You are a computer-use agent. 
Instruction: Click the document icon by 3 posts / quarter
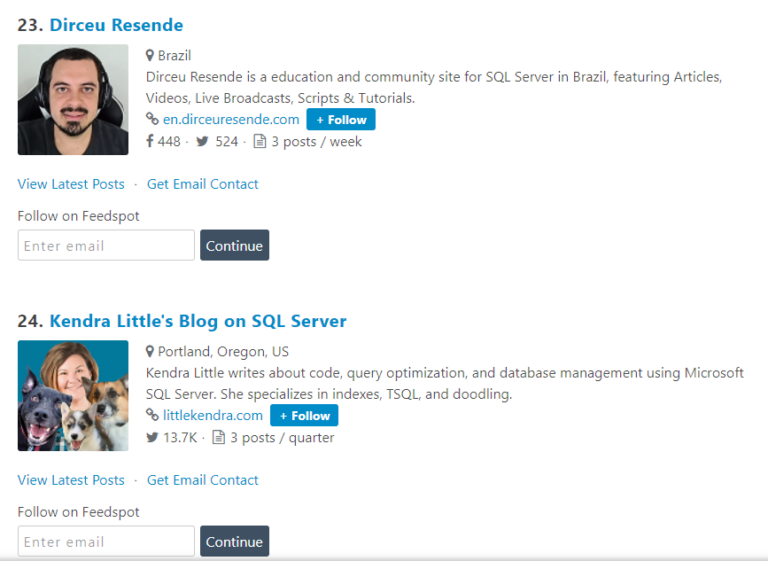coord(219,438)
